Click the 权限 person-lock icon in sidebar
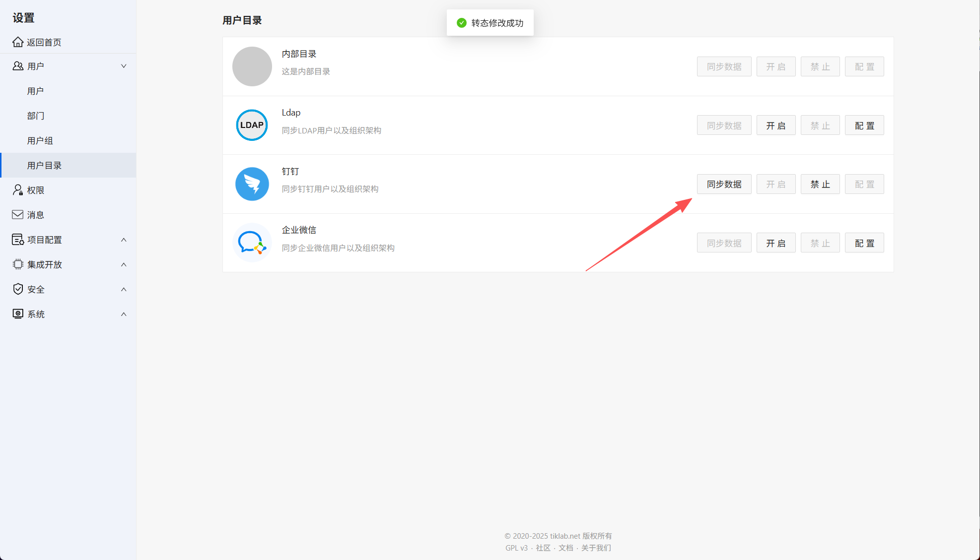Image resolution: width=980 pixels, height=560 pixels. click(18, 190)
